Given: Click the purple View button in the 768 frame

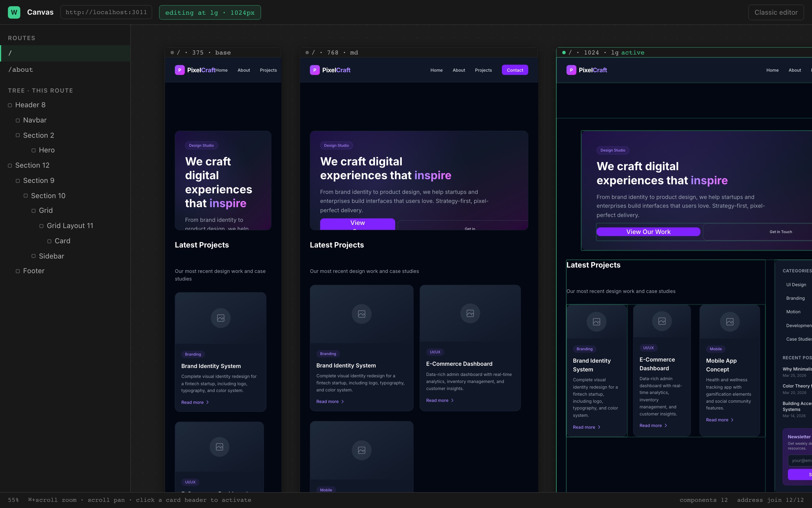Looking at the screenshot, I should pyautogui.click(x=357, y=224).
